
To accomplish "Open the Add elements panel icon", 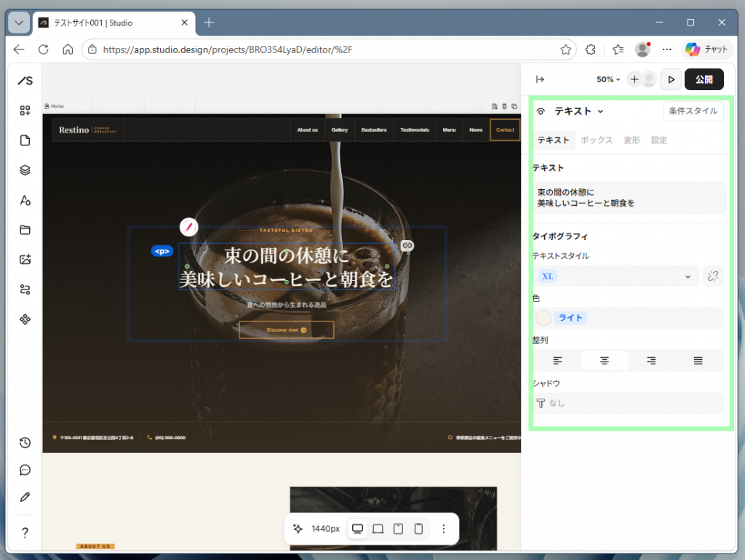I will (25, 111).
